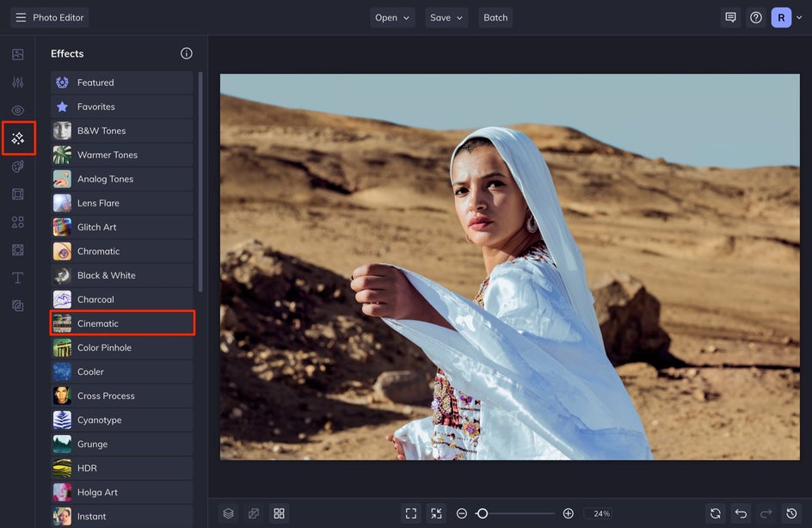Click the R user avatar
The width and height of the screenshot is (812, 528).
point(781,17)
